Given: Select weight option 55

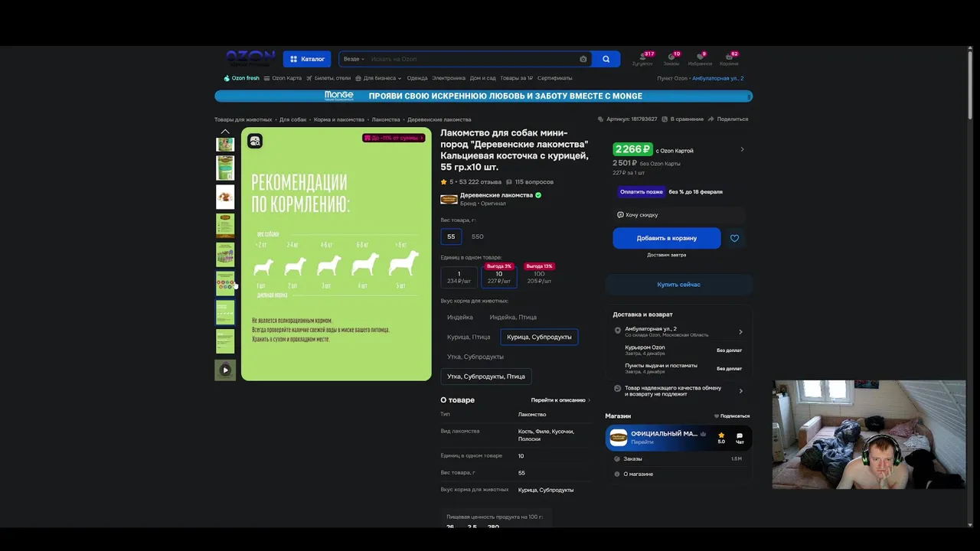Looking at the screenshot, I should 451,236.
